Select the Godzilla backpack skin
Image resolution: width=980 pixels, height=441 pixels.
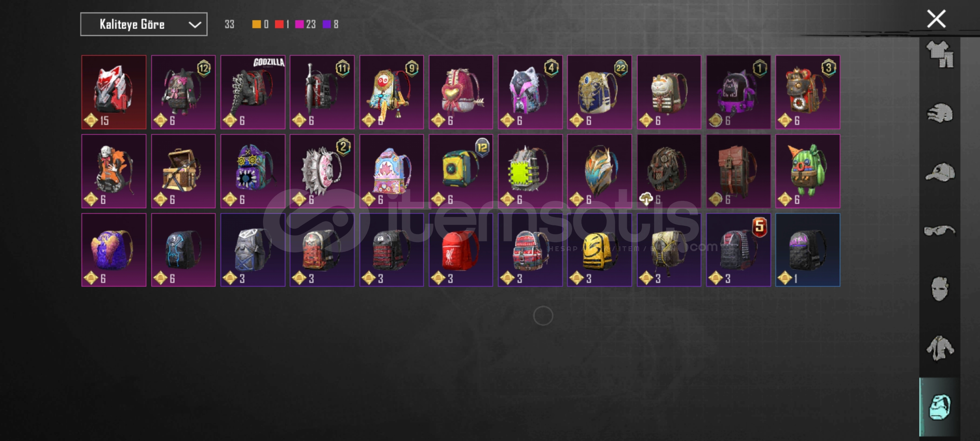click(x=253, y=92)
